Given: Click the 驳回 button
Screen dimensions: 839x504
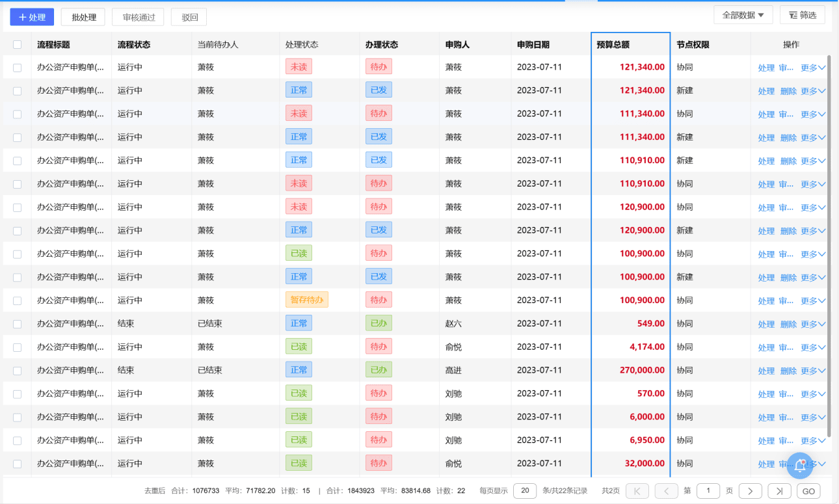Looking at the screenshot, I should (x=189, y=17).
